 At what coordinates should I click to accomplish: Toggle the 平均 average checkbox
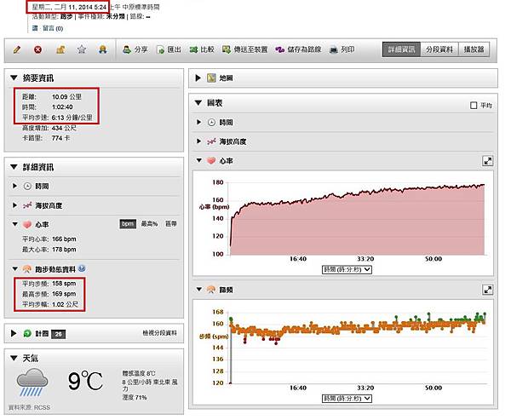tap(474, 106)
